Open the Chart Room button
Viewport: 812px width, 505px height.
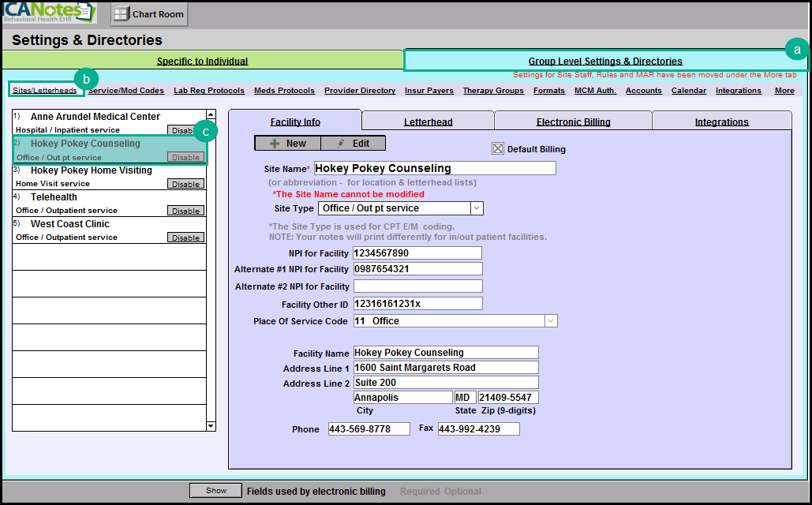pos(148,14)
